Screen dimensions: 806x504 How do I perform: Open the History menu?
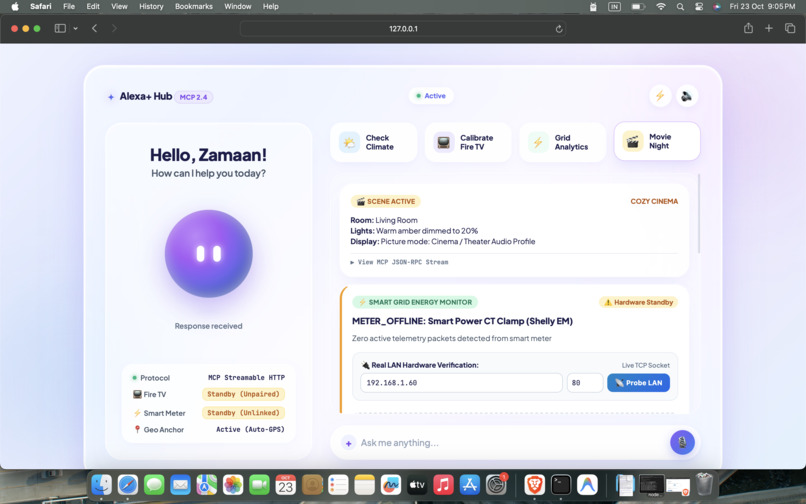tap(151, 7)
